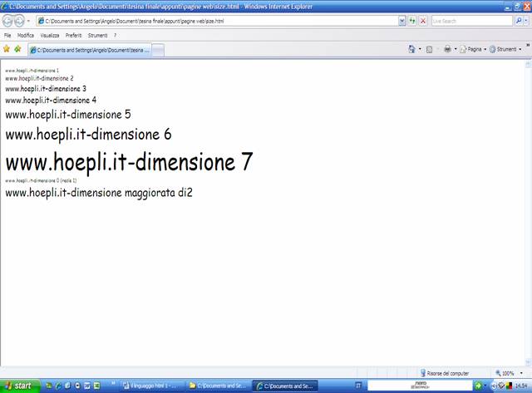Open the Modifica menu

click(26, 35)
